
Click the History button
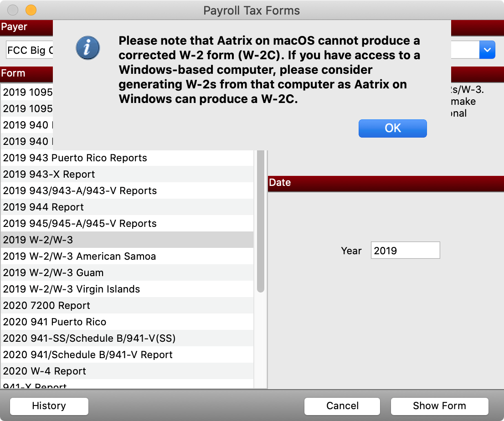[49, 406]
